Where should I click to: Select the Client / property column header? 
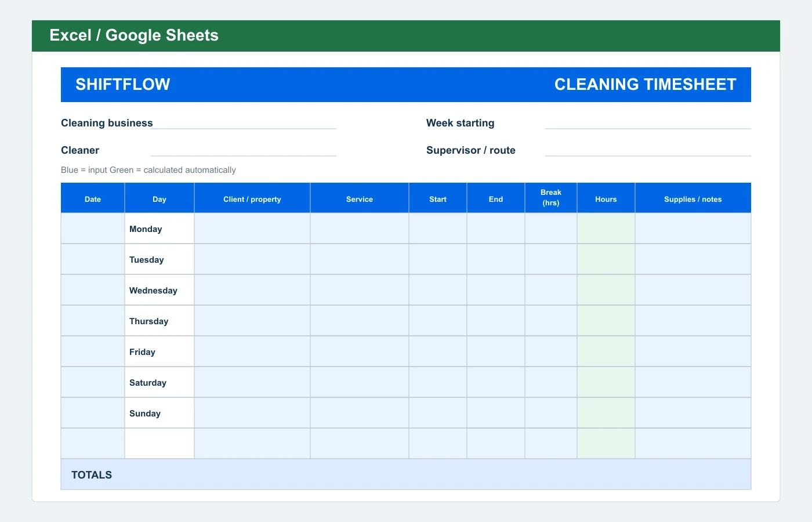(252, 198)
